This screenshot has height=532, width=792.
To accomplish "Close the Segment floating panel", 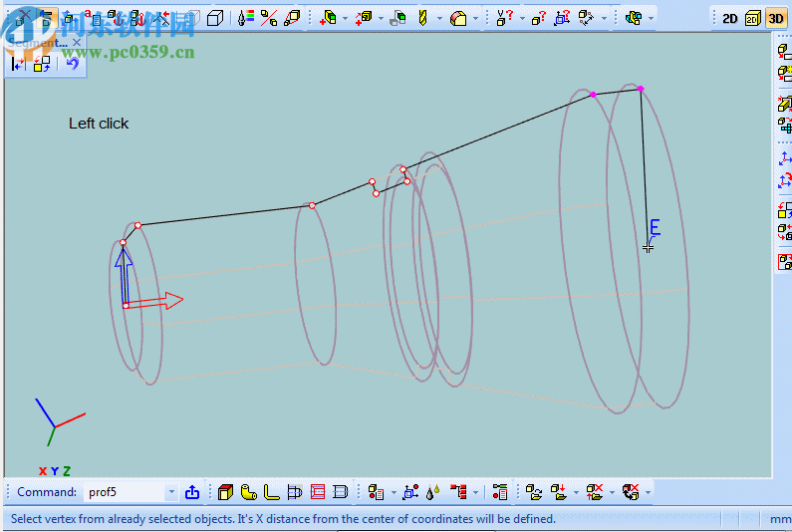I will pos(77,43).
